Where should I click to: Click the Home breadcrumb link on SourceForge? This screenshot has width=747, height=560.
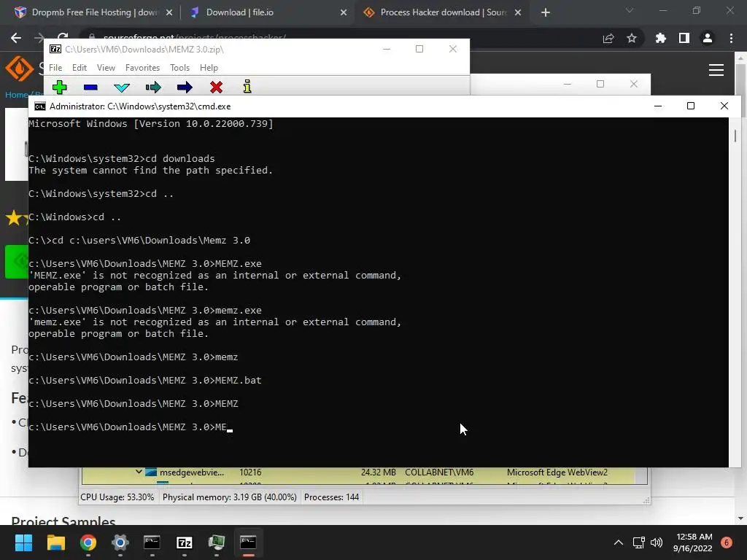pos(16,95)
